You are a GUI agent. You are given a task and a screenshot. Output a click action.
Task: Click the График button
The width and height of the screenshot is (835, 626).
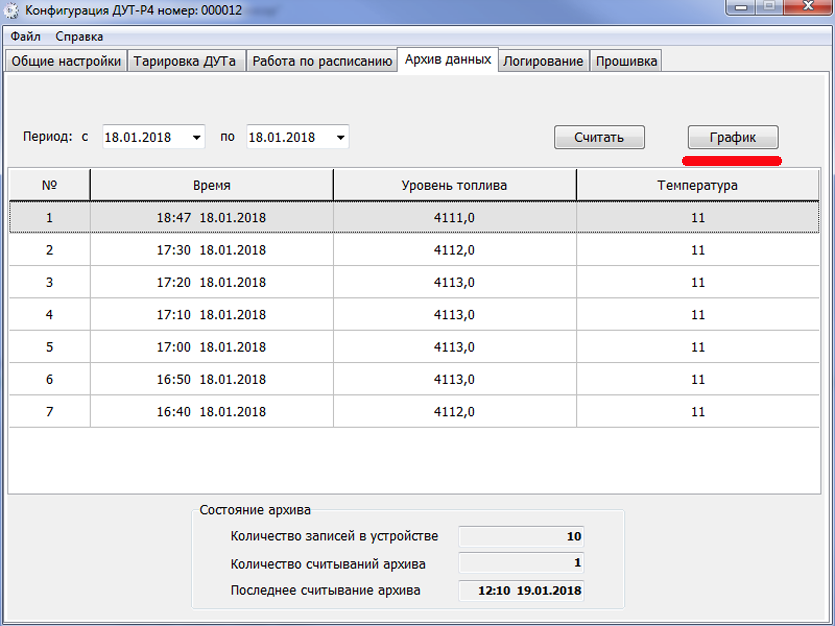pos(733,137)
